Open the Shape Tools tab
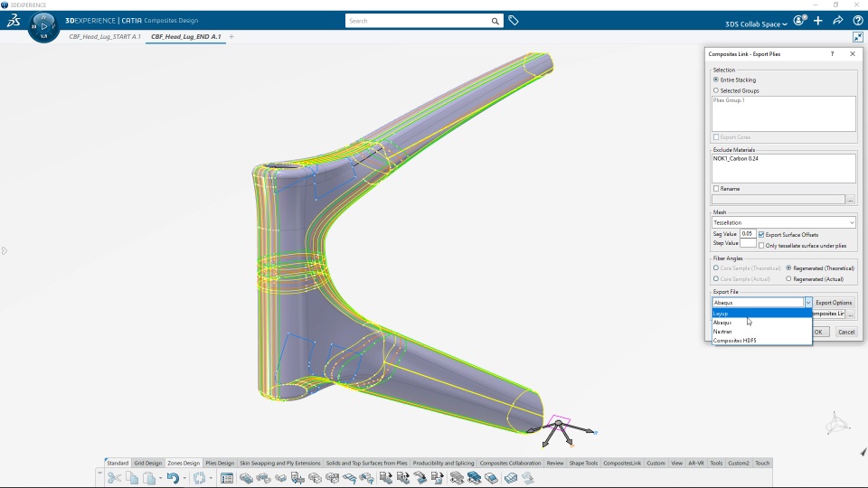Image resolution: width=868 pixels, height=488 pixels. 583,463
